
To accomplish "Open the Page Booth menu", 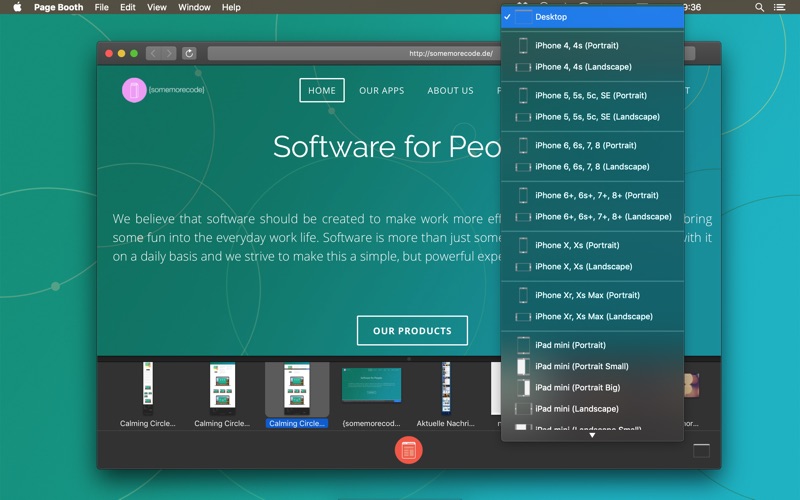I will click(58, 7).
